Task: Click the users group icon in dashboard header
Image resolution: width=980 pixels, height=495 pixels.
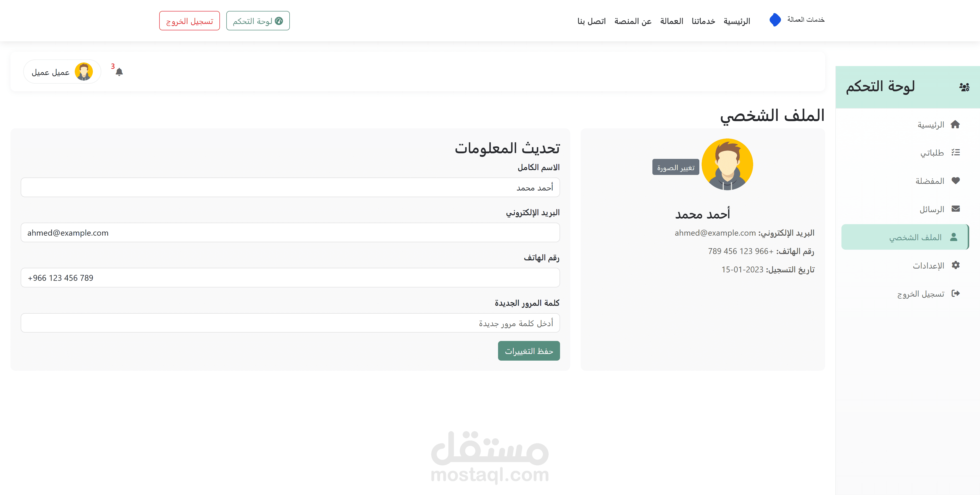Action: pyautogui.click(x=964, y=87)
